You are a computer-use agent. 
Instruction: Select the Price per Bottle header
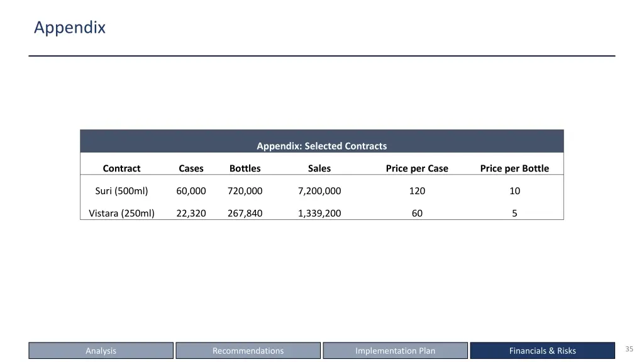[x=514, y=168]
